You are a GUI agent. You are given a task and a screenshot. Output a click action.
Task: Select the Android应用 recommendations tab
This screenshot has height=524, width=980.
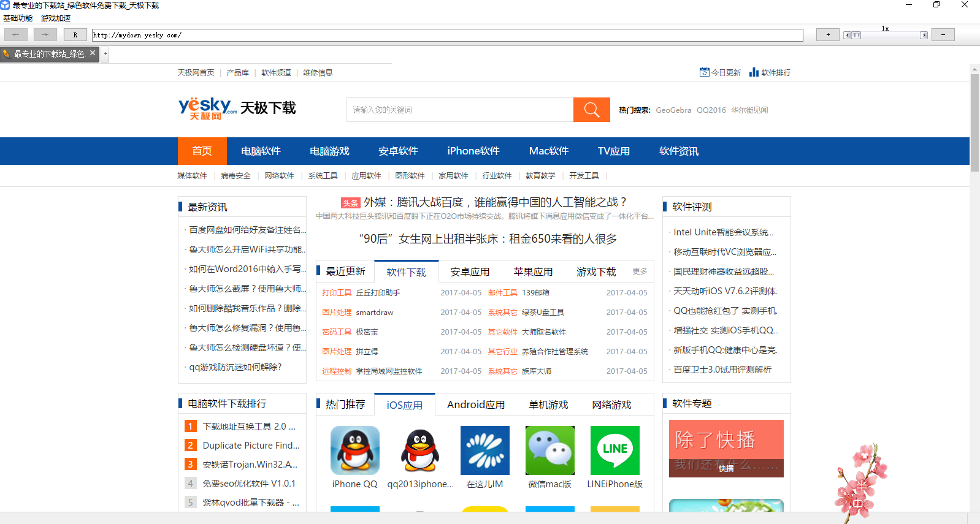point(475,405)
